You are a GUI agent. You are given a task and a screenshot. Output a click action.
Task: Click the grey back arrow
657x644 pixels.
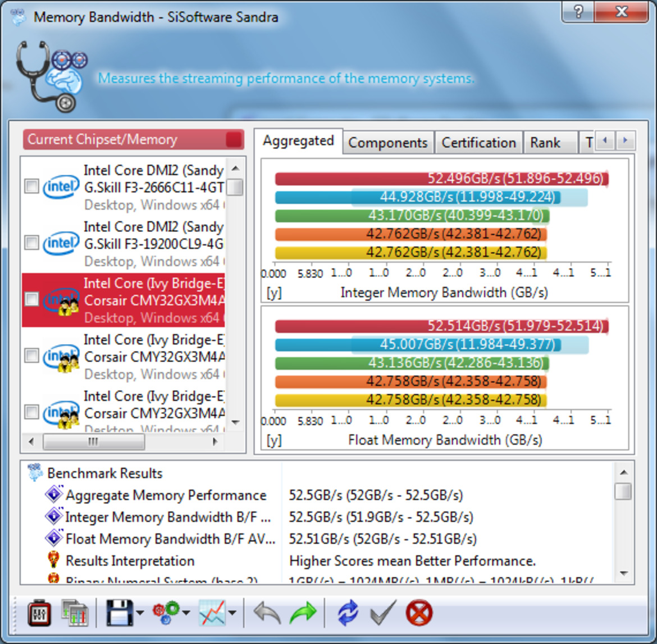coord(267,614)
